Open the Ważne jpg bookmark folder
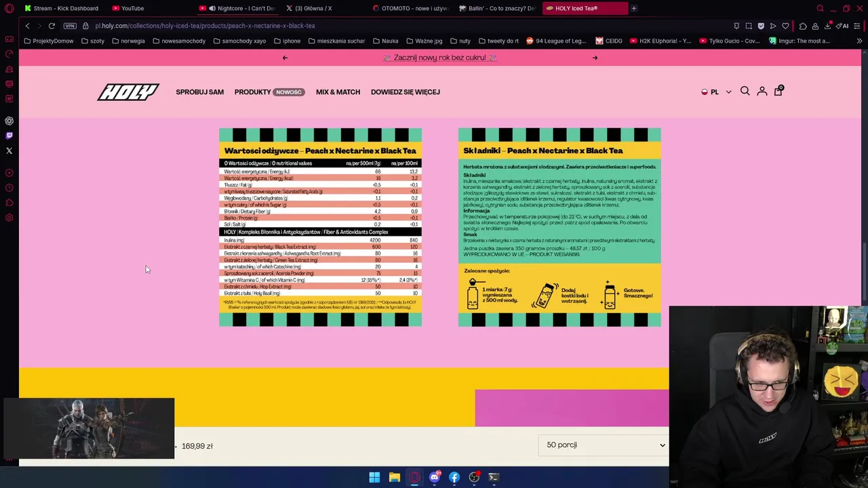 [x=424, y=41]
